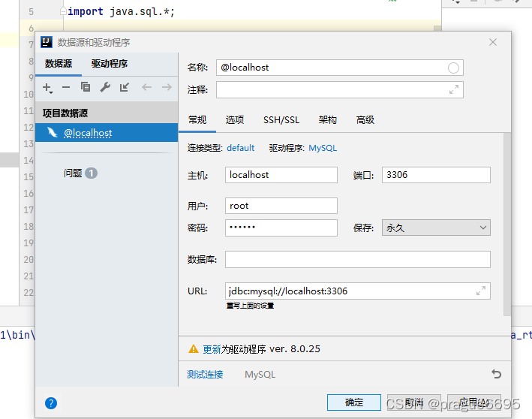The image size is (532, 419).
Task: Click the IntelliJ logo in dialog title
Action: [47, 42]
